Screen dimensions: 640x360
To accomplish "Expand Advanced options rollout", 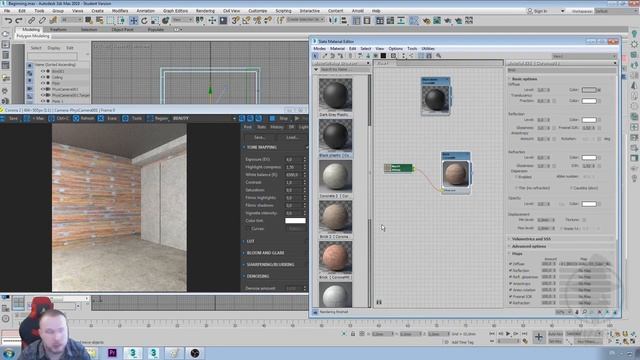I will (529, 246).
